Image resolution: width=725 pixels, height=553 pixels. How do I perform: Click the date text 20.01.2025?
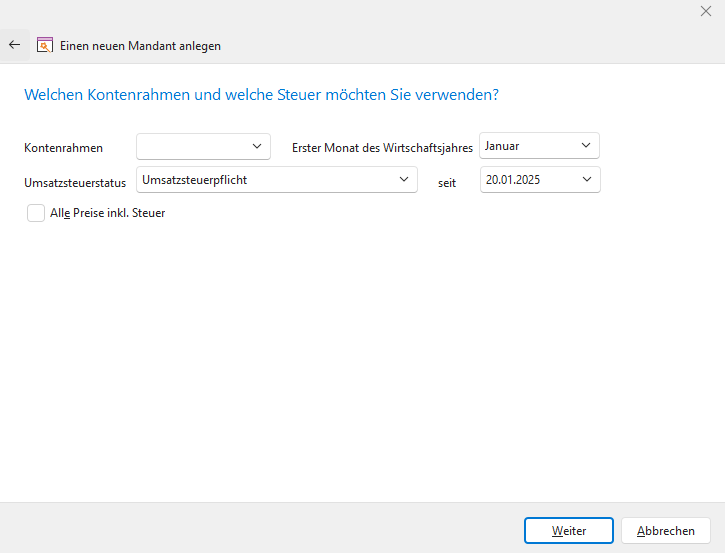point(513,180)
